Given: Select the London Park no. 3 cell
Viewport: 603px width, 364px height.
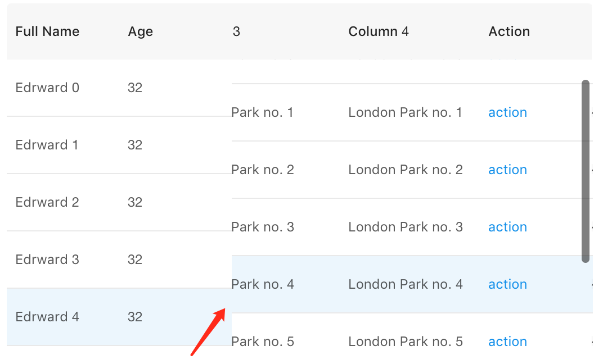Looking at the screenshot, I should 405,227.
